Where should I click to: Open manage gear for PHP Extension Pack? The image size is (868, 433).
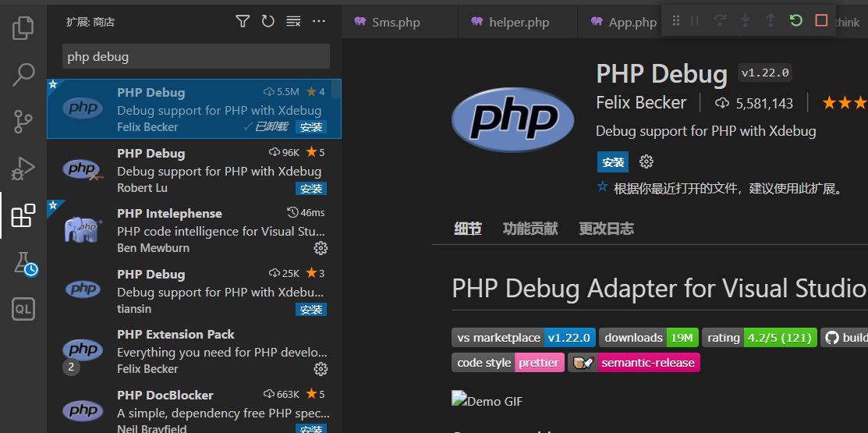pyautogui.click(x=321, y=369)
